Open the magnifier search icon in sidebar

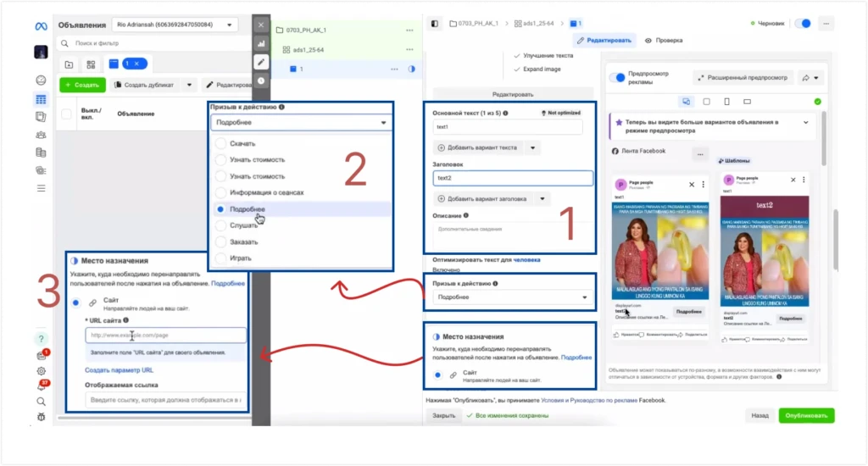(x=41, y=402)
